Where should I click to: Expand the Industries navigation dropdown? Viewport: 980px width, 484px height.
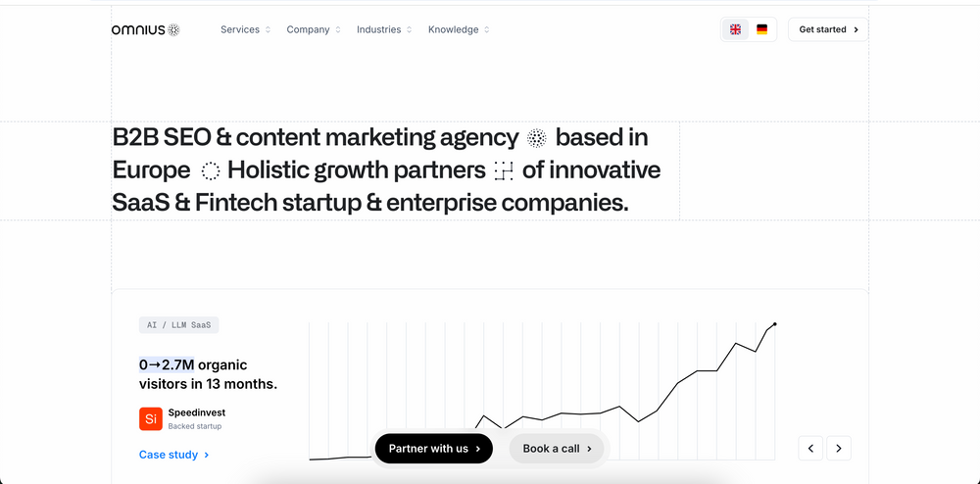384,29
